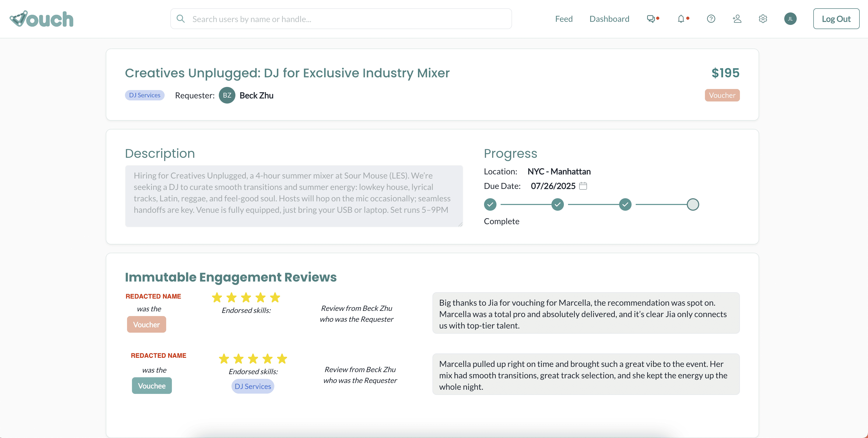Click the Vouch logo
868x438 pixels.
[41, 19]
